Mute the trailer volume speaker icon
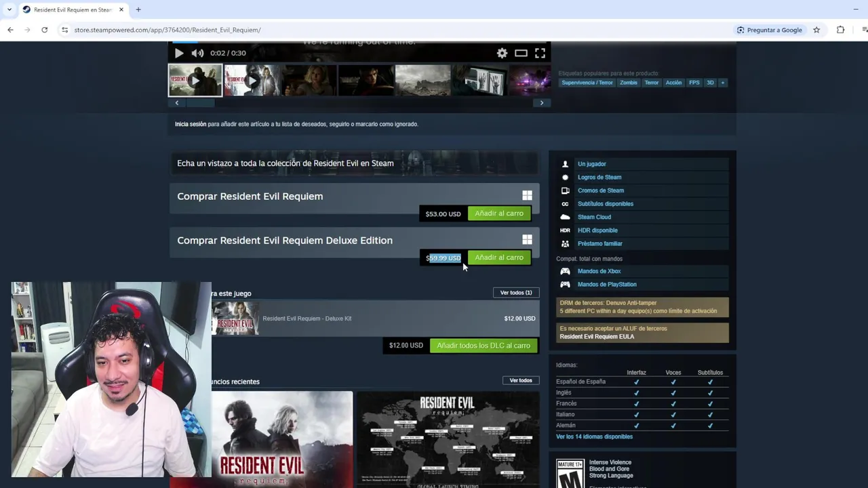The height and width of the screenshot is (488, 868). tap(197, 53)
